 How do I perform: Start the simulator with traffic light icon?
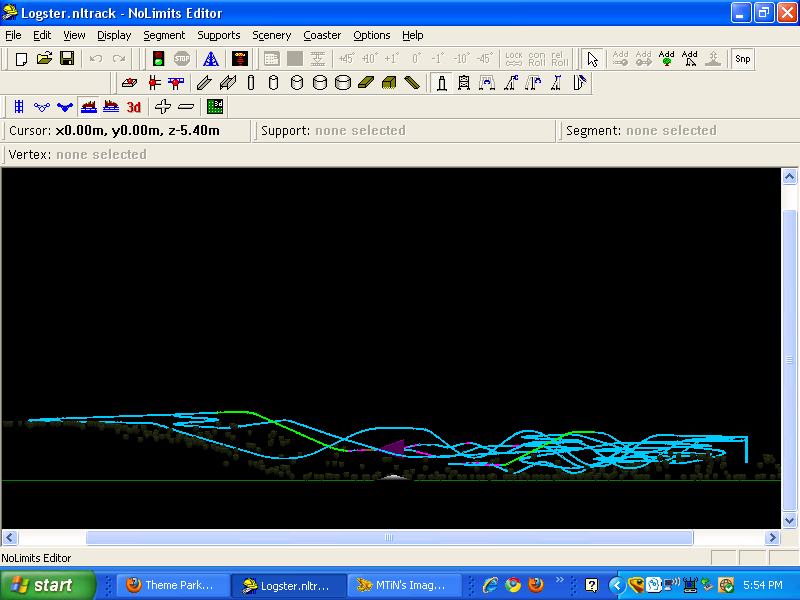158,59
